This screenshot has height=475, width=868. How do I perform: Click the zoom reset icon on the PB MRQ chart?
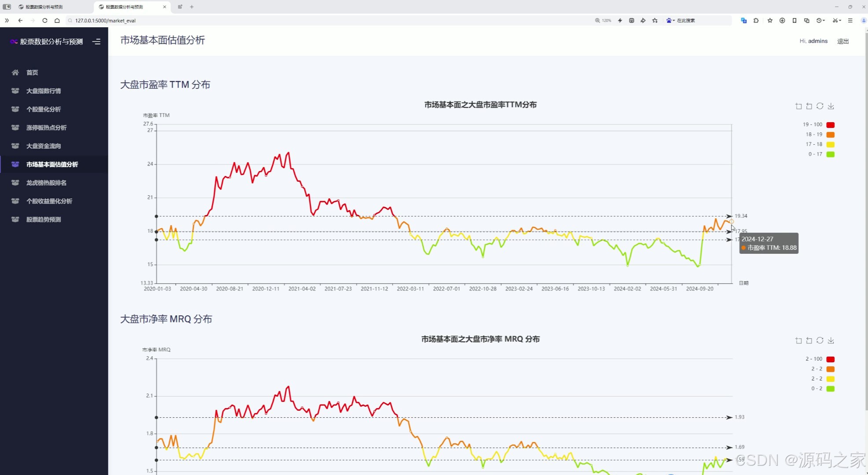coord(809,340)
